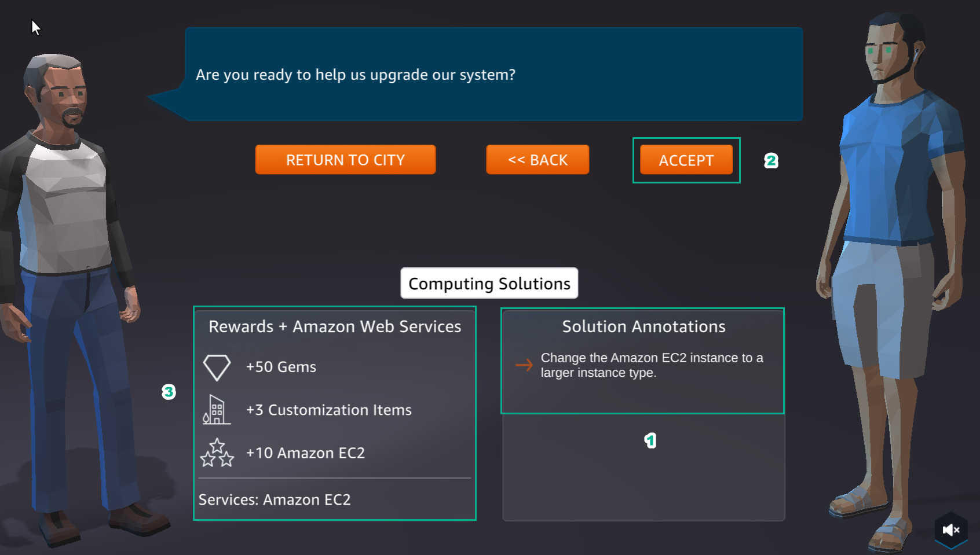
Task: Click 'Services: Amazon EC2' text
Action: coord(275,499)
